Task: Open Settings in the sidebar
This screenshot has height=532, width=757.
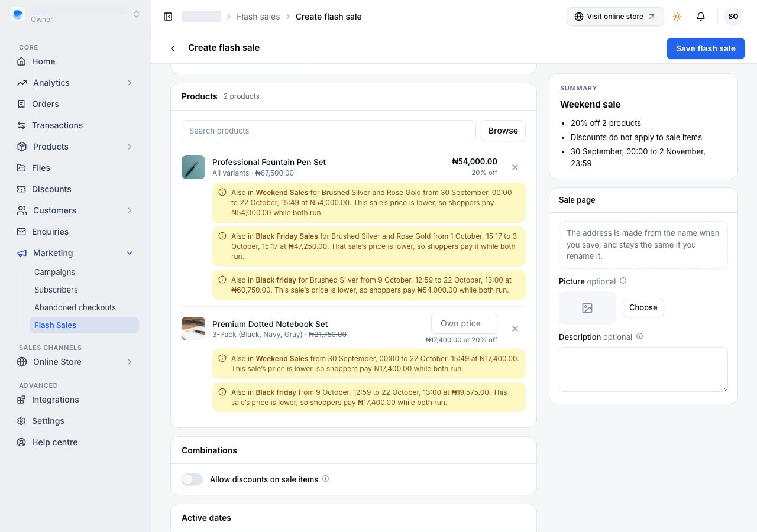Action: [x=76, y=421]
